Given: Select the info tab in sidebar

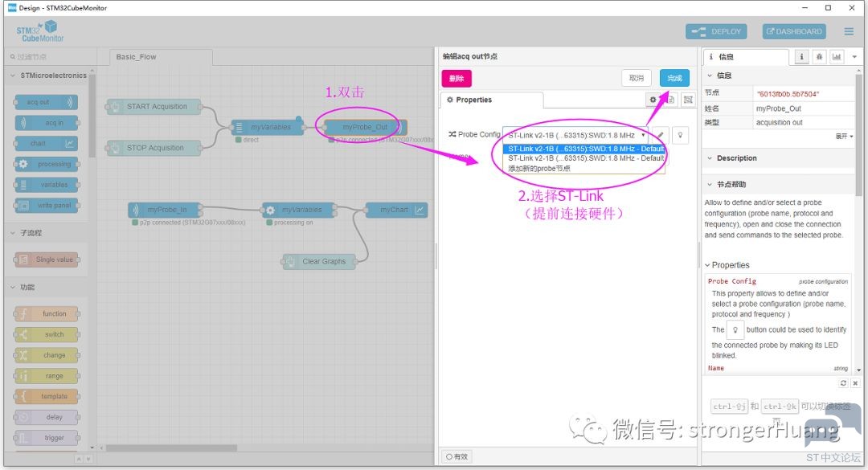Looking at the screenshot, I should pos(746,56).
